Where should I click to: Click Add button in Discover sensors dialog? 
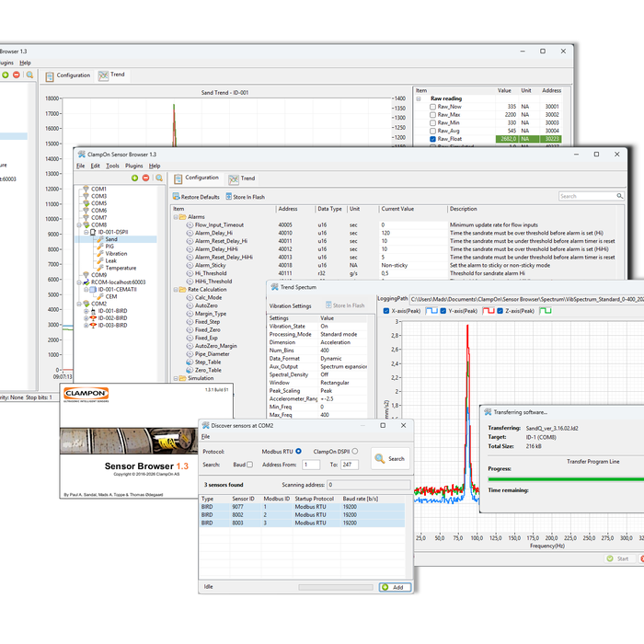pyautogui.click(x=395, y=587)
